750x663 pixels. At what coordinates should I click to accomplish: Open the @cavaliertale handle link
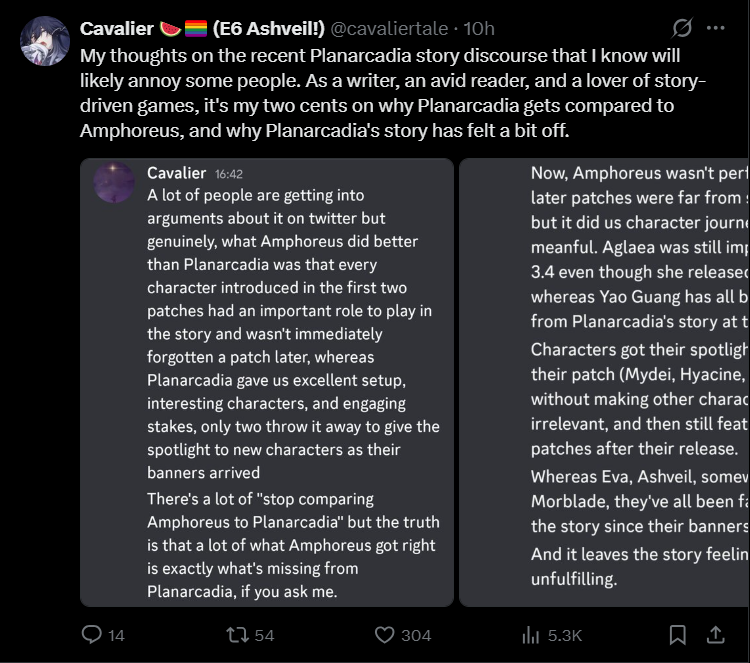389,29
